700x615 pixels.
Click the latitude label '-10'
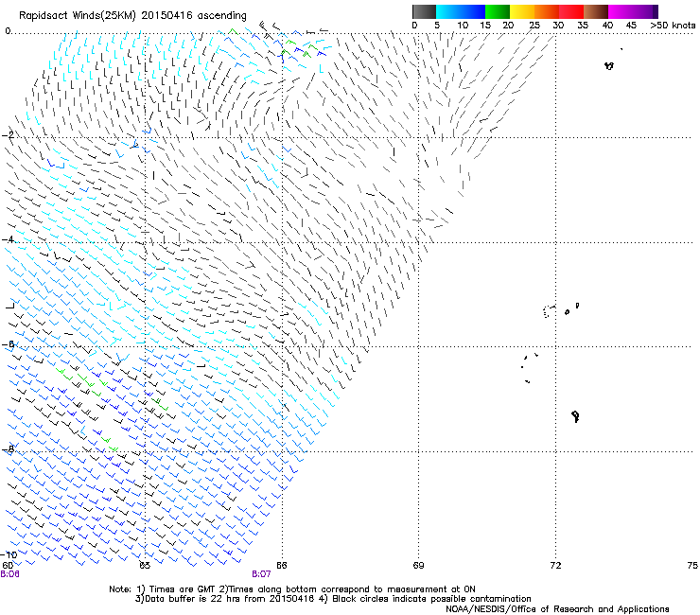click(9, 554)
